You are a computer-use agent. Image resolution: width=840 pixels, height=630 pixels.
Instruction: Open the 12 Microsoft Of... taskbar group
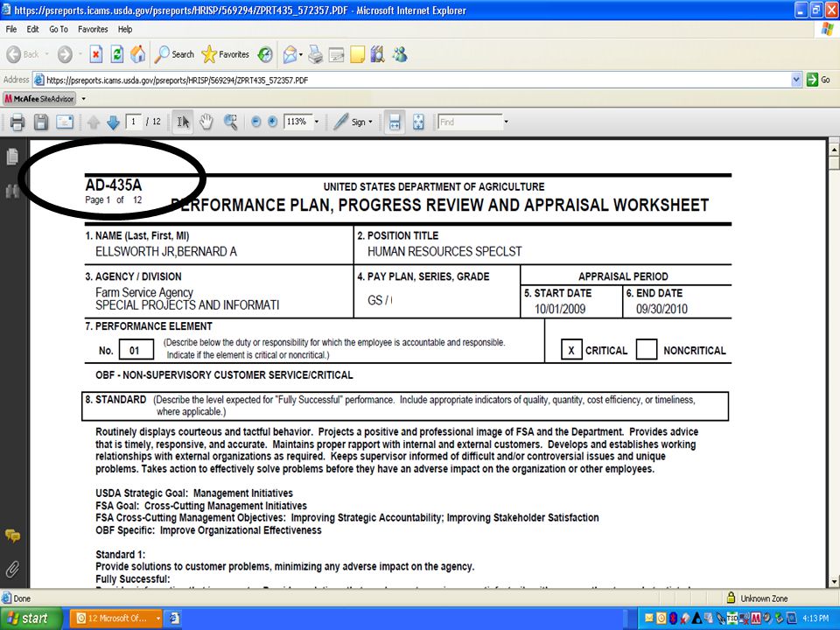(x=116, y=619)
